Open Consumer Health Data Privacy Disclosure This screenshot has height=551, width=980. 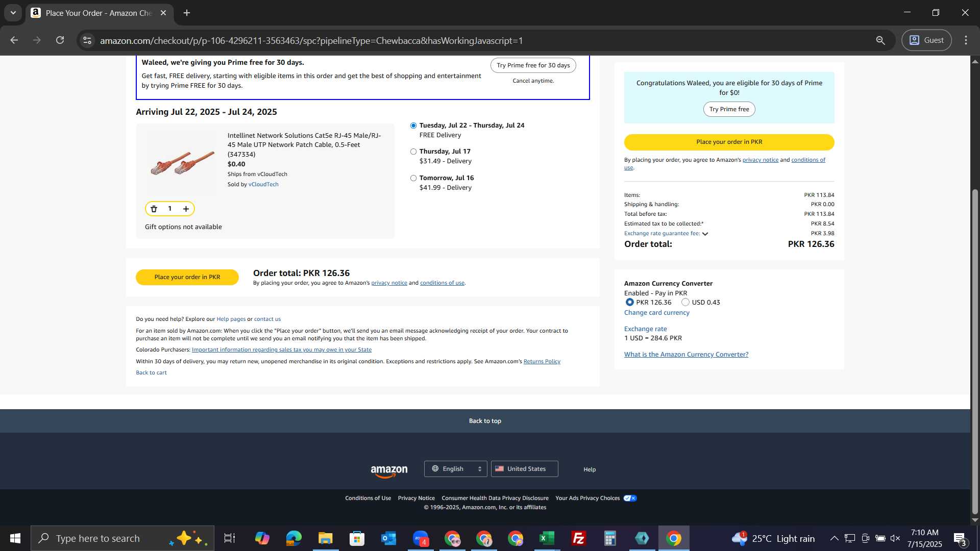(x=495, y=498)
